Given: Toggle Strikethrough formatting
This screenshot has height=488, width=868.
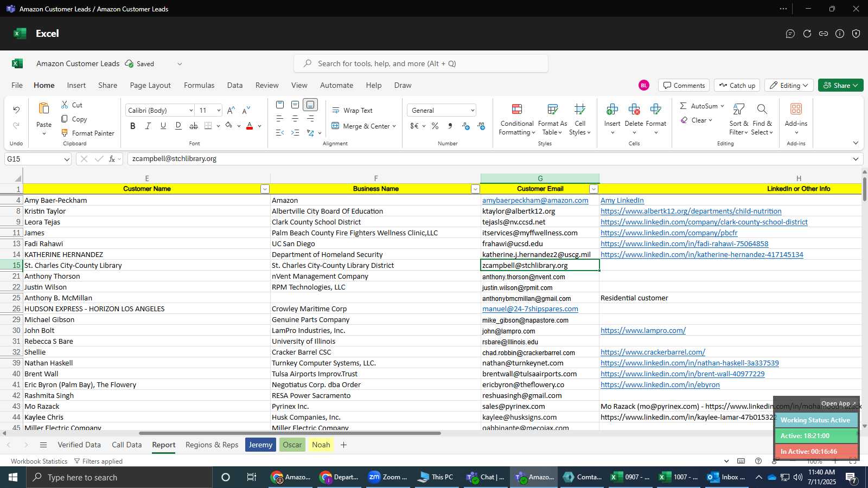Looking at the screenshot, I should click(x=194, y=126).
